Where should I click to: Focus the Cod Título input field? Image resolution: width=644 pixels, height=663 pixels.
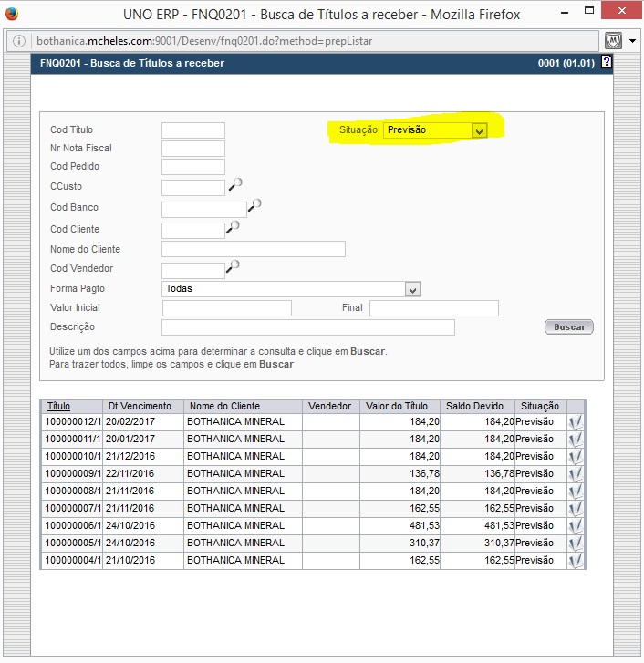(192, 130)
